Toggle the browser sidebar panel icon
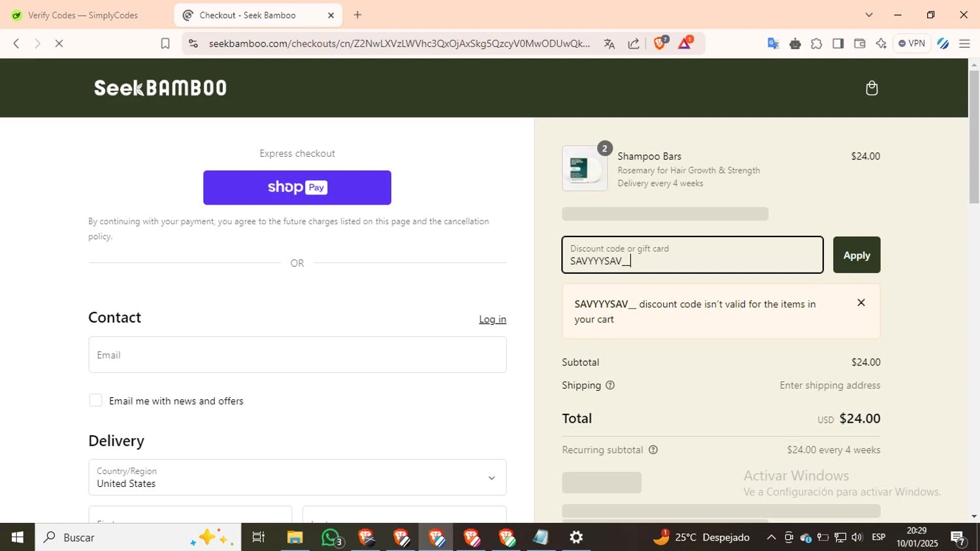Image resolution: width=980 pixels, height=551 pixels. click(x=838, y=44)
